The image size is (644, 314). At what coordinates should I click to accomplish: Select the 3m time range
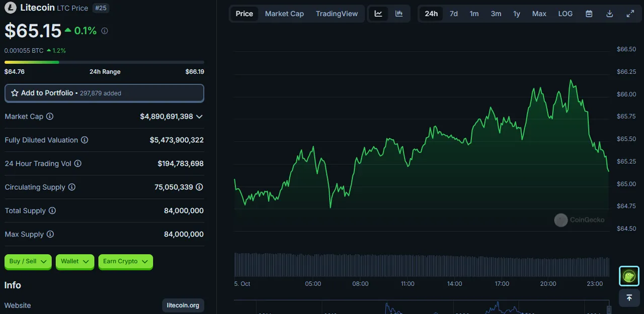496,14
